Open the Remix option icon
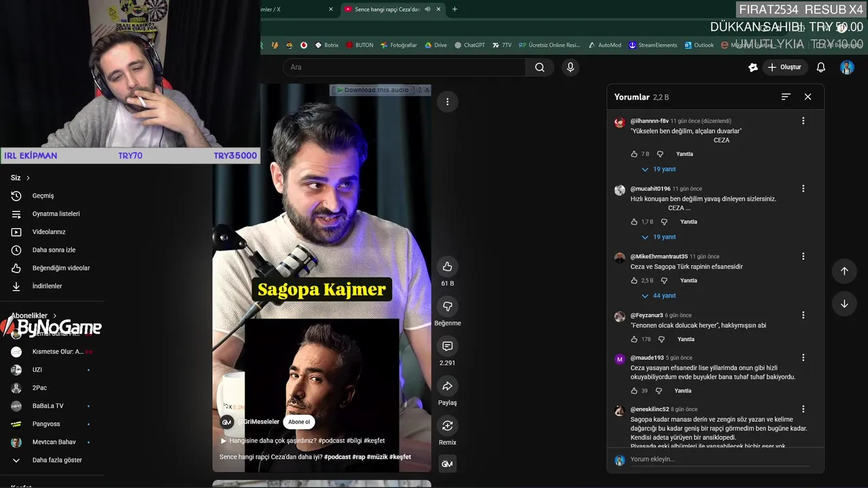868x488 pixels. [x=447, y=426]
